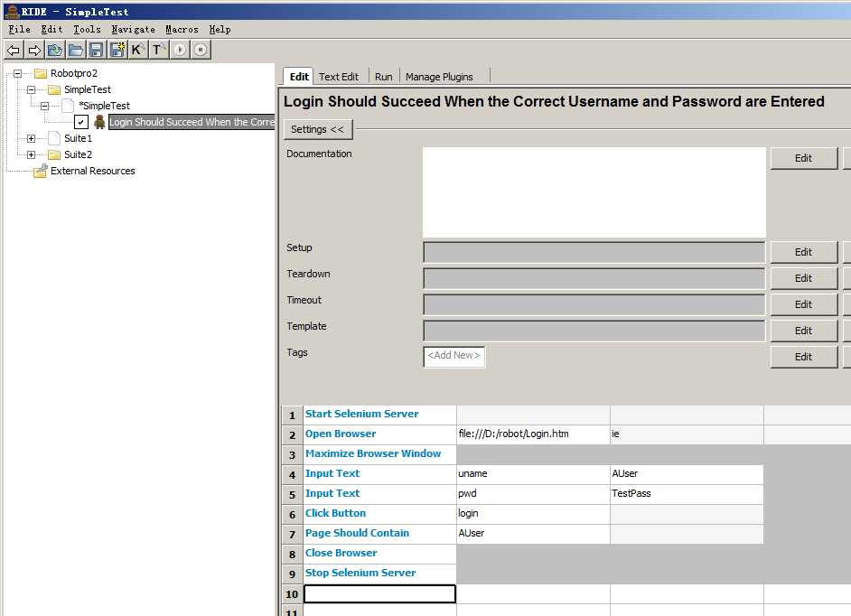Collapse the SimpleTest folder node
Viewport: 851px width, 616px height.
pos(31,89)
